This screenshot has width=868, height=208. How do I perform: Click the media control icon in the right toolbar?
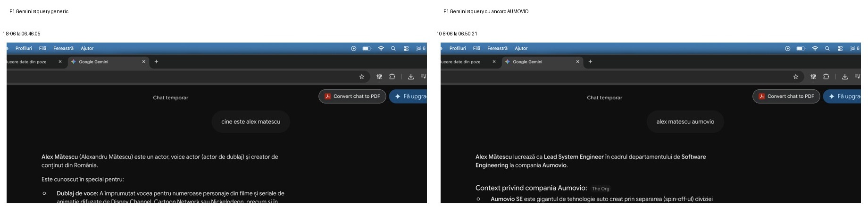point(857,77)
